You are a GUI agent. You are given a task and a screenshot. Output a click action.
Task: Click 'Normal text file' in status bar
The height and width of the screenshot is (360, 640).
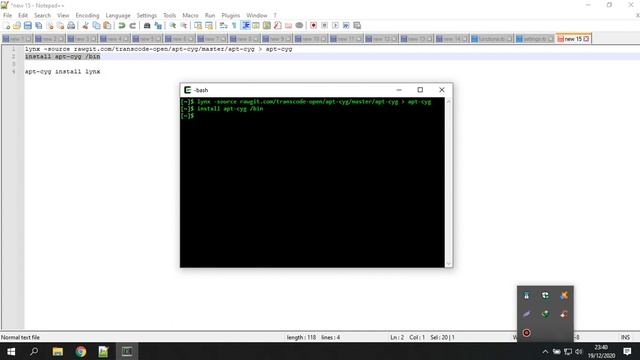20,337
